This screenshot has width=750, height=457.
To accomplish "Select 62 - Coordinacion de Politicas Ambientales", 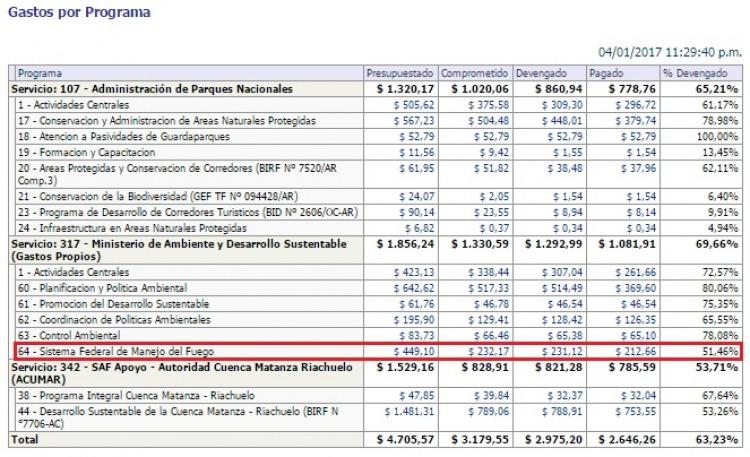I will coord(114,320).
